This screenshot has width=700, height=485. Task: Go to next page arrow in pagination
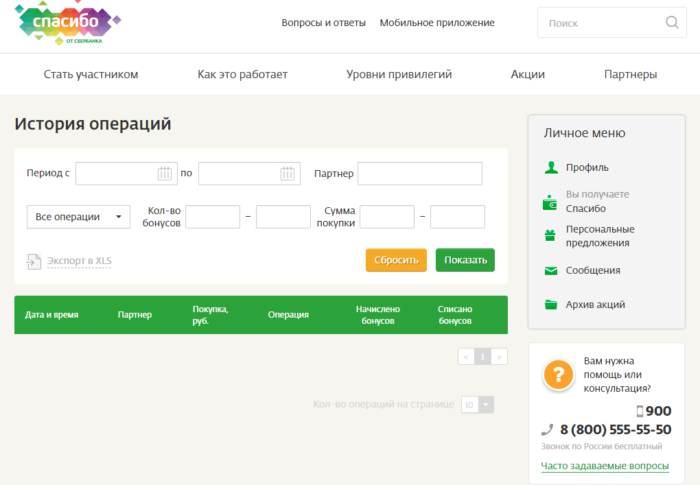(x=499, y=356)
